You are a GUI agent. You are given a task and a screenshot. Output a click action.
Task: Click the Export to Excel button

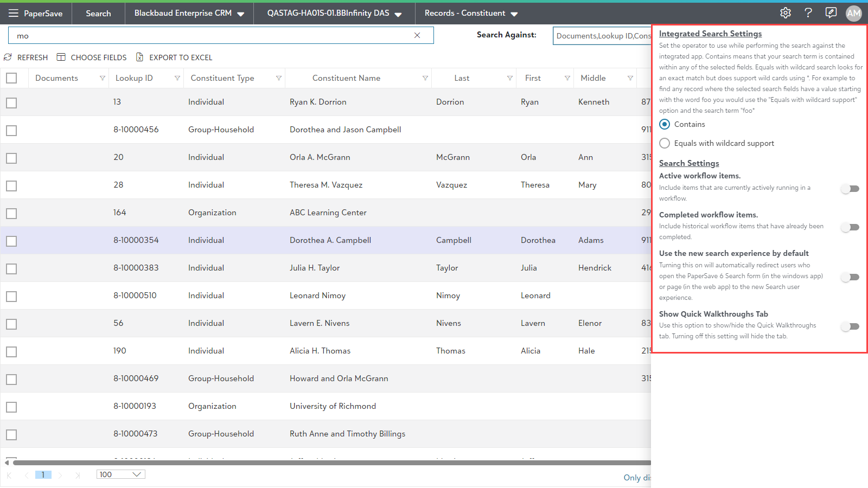[x=174, y=57]
